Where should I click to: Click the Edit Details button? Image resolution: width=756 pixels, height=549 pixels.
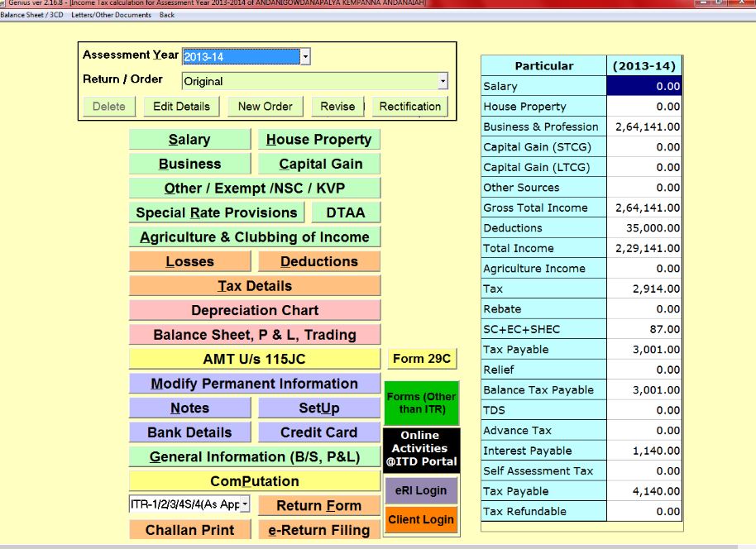181,107
